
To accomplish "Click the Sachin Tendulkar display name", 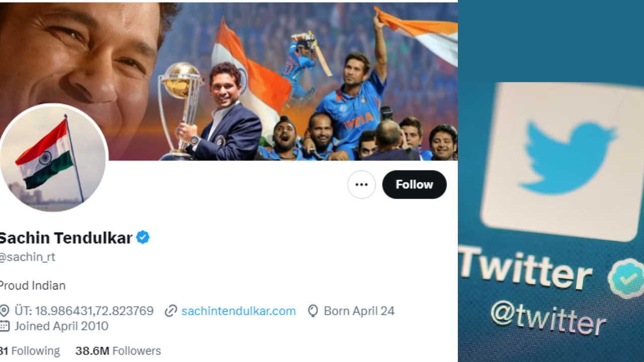I will pos(66,237).
